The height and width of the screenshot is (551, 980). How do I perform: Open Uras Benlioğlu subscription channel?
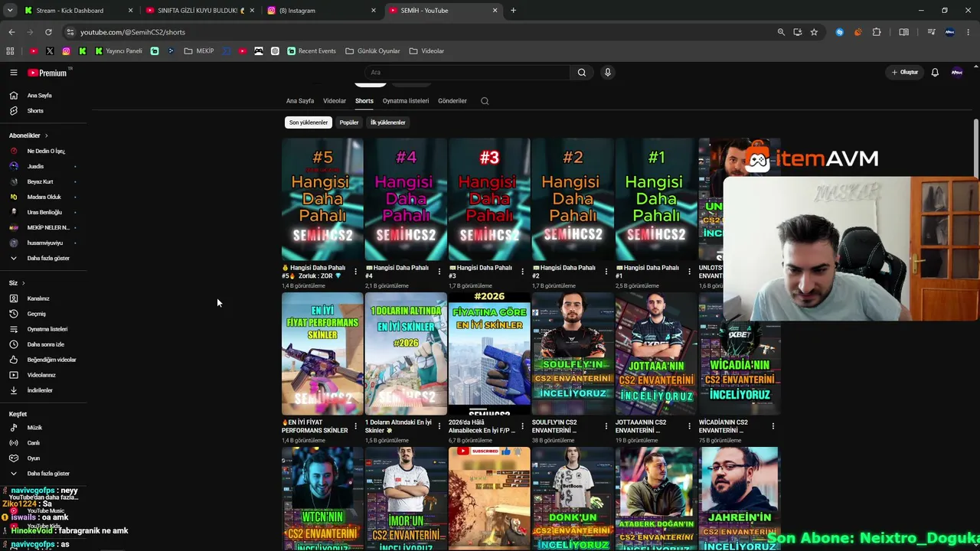point(44,212)
